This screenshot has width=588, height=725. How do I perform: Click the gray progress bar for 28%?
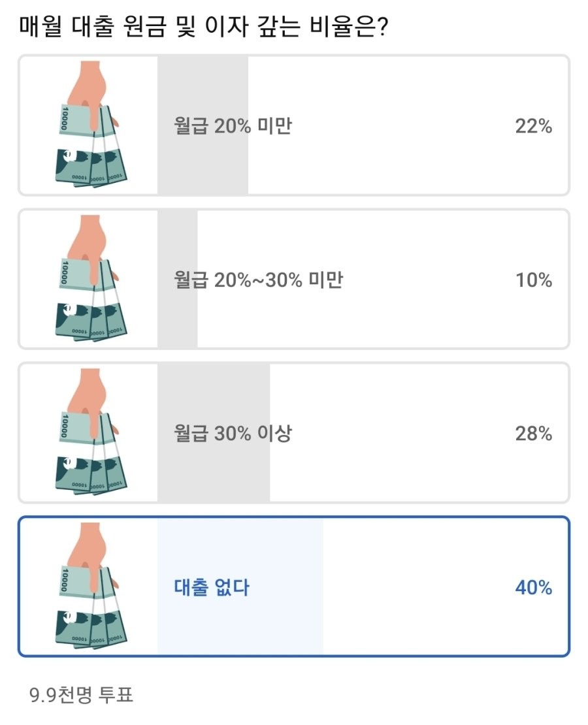214,433
